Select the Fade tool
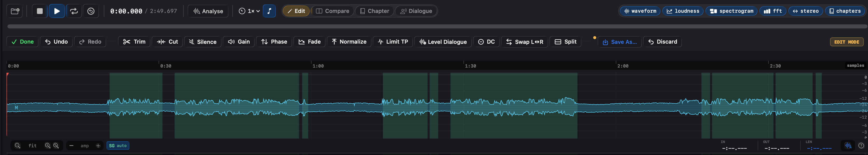Viewport: 868px width, 155px height. click(x=309, y=42)
